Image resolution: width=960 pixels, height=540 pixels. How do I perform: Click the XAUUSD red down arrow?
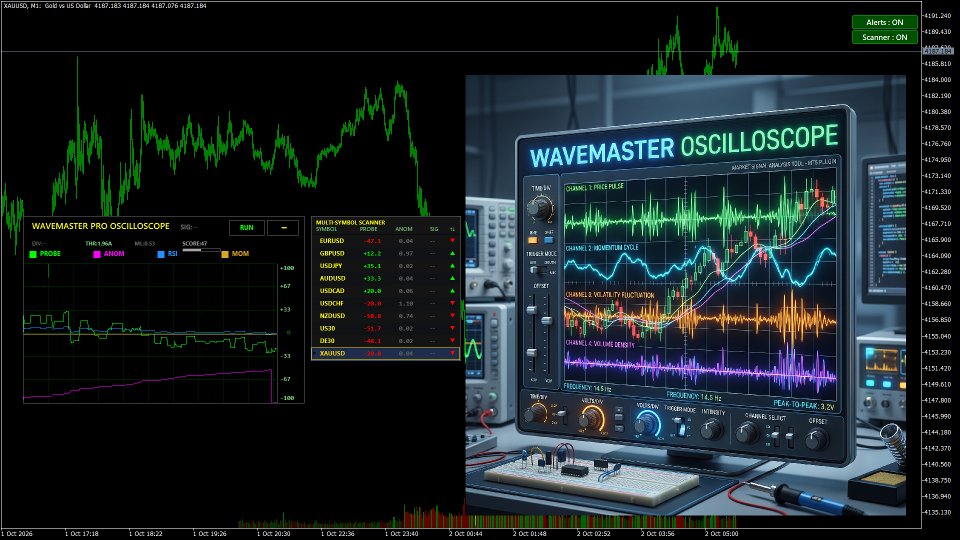(x=452, y=353)
